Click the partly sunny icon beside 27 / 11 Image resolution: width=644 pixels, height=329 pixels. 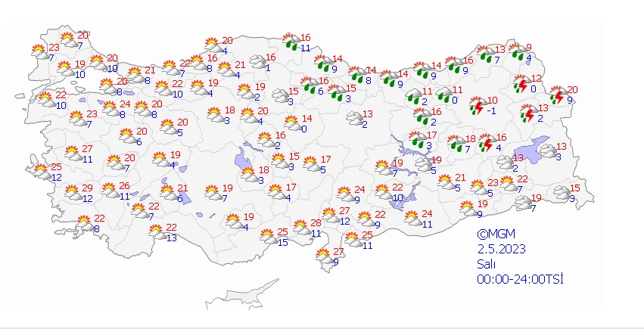pyautogui.click(x=73, y=154)
